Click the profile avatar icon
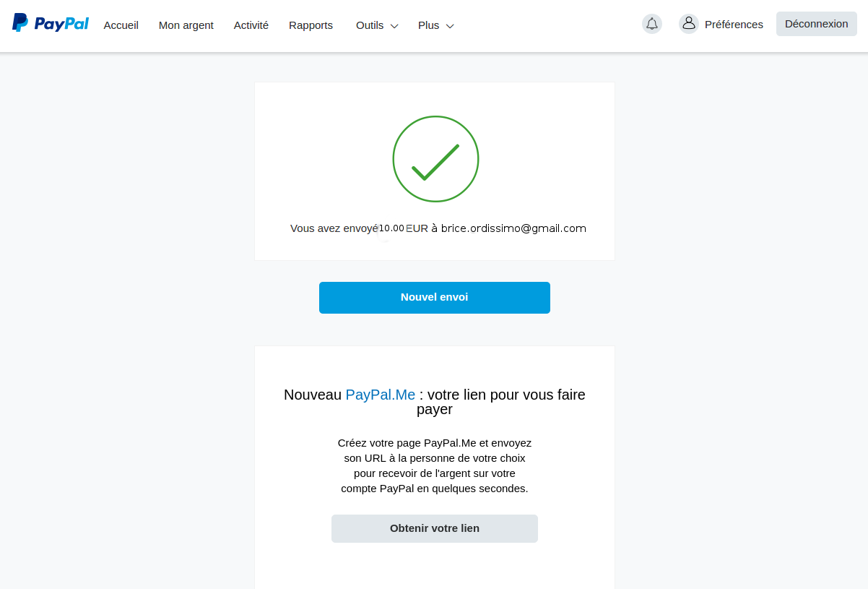 (x=689, y=24)
